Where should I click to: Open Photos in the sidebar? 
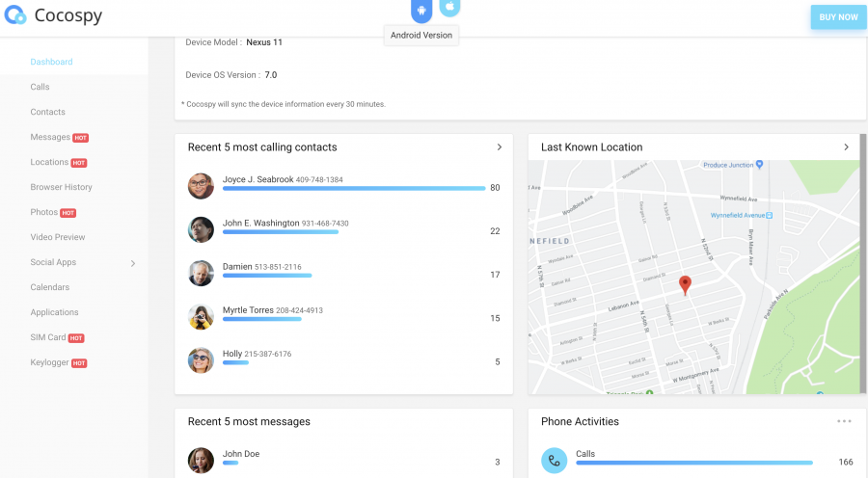pyautogui.click(x=44, y=212)
